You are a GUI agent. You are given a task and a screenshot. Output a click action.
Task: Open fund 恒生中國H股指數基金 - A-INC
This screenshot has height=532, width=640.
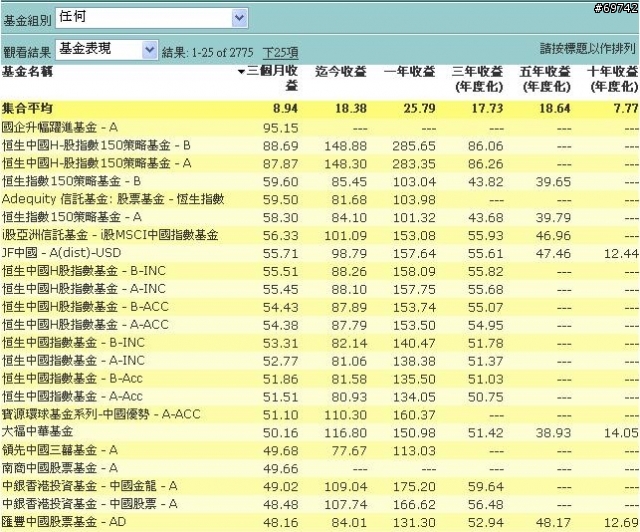click(x=84, y=289)
